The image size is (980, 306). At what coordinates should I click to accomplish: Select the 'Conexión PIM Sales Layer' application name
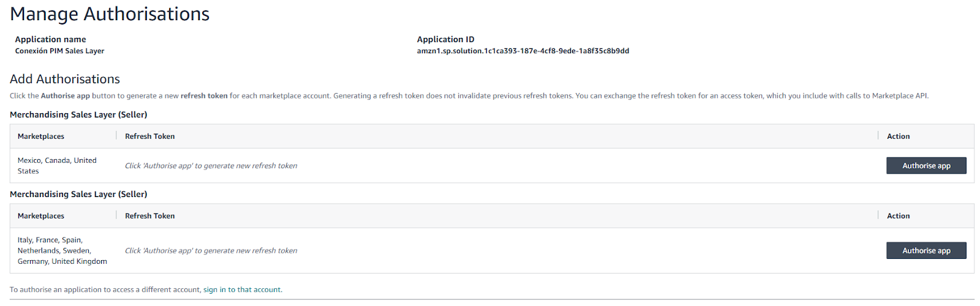(59, 51)
